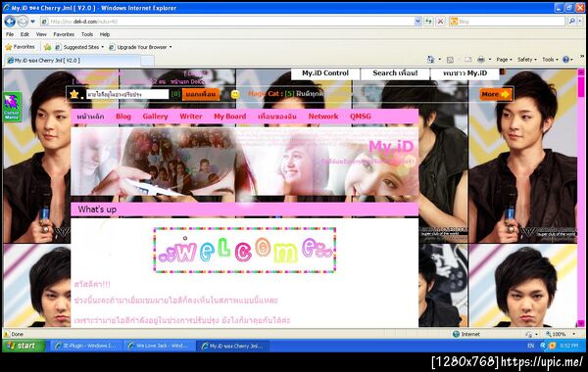Open the Safety dropdown menu
Image resolution: width=588 pixels, height=372 pixels.
(x=527, y=60)
